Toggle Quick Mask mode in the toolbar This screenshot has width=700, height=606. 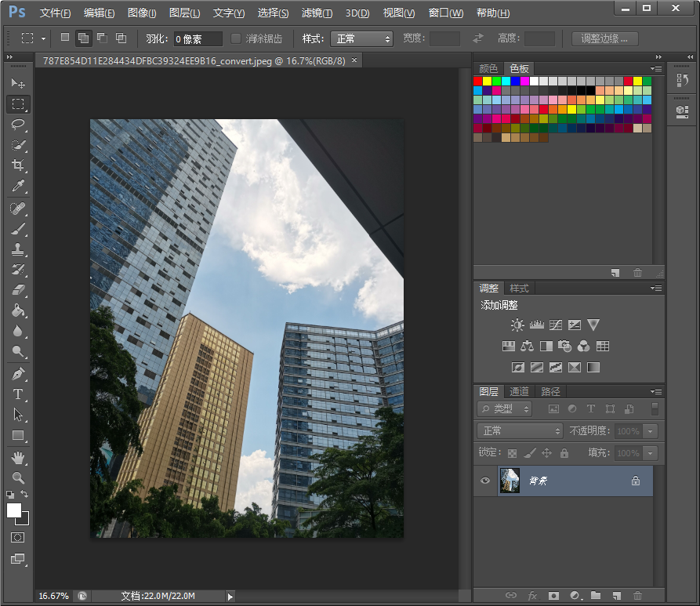click(18, 538)
